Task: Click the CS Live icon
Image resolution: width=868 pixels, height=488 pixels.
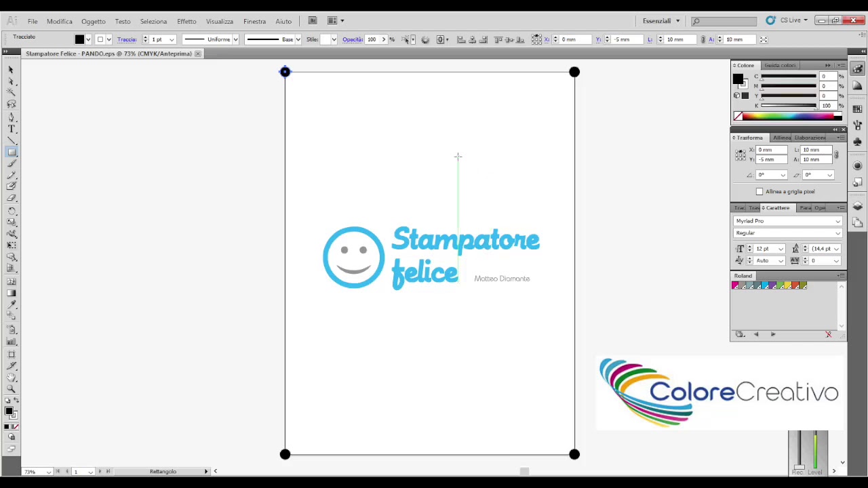Action: pos(770,21)
